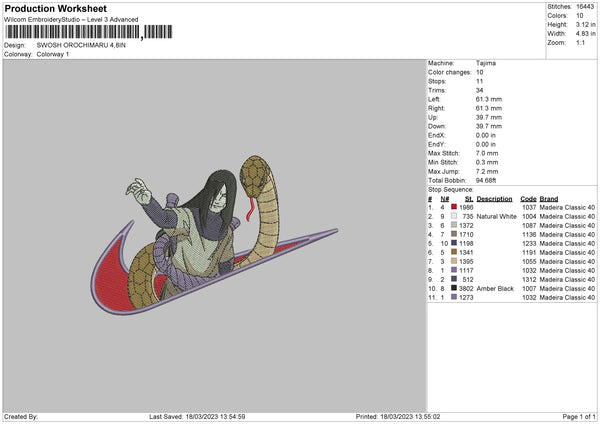Click the Description column header
Viewport: 600px width, 424px height.
pyautogui.click(x=494, y=199)
